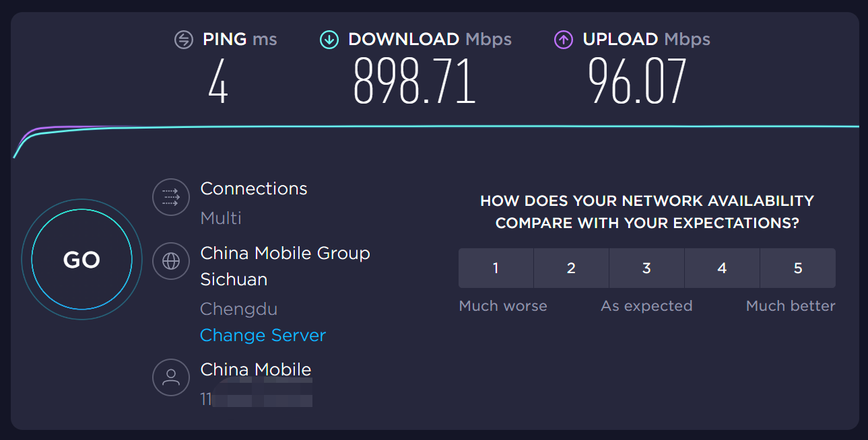The width and height of the screenshot is (868, 440).
Task: Click the ping value 4
Action: [x=218, y=81]
